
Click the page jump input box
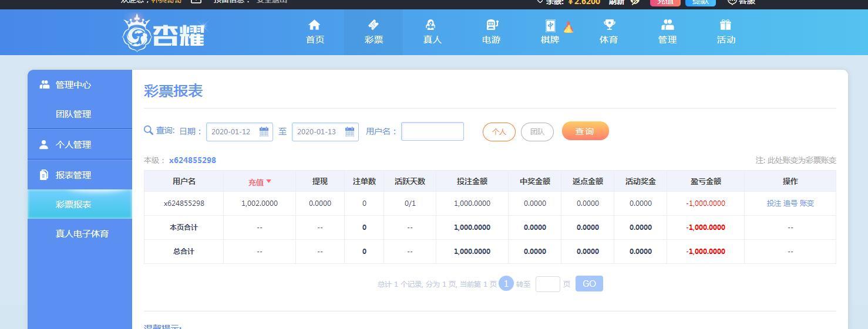pos(548,284)
